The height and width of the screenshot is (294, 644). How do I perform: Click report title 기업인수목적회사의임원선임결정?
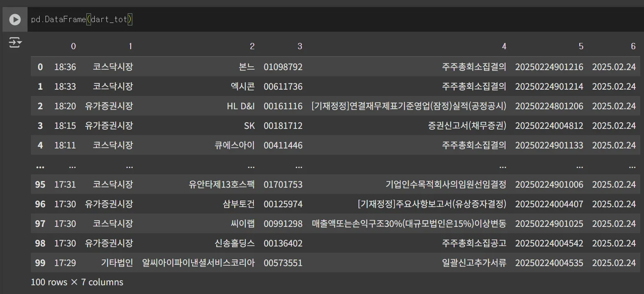click(x=446, y=184)
